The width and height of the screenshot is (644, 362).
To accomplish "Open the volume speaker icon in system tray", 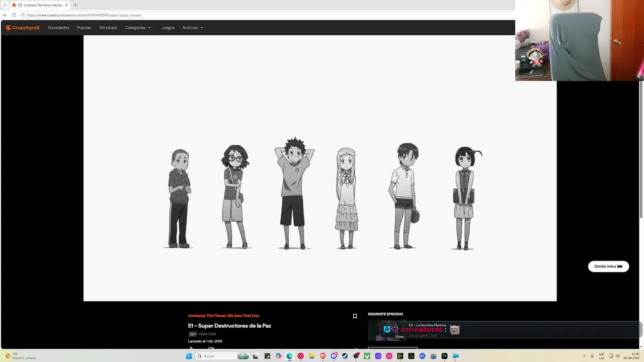I will pyautogui.click(x=617, y=356).
